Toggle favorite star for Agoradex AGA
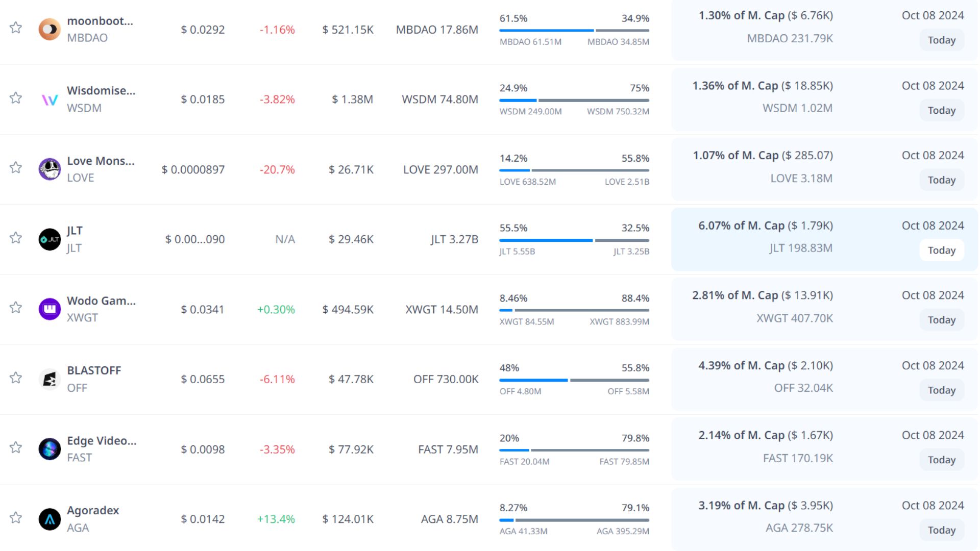Viewport: 980px width, 551px height. tap(16, 517)
